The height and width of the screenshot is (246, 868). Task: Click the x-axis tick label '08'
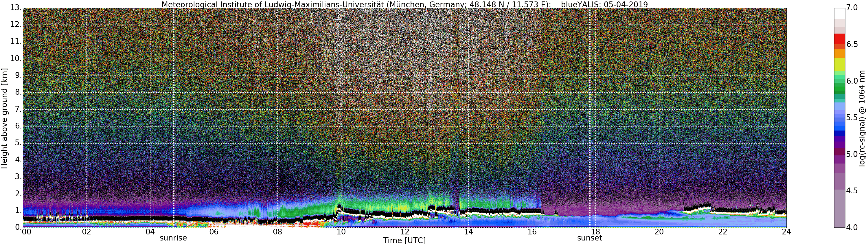pyautogui.click(x=278, y=232)
